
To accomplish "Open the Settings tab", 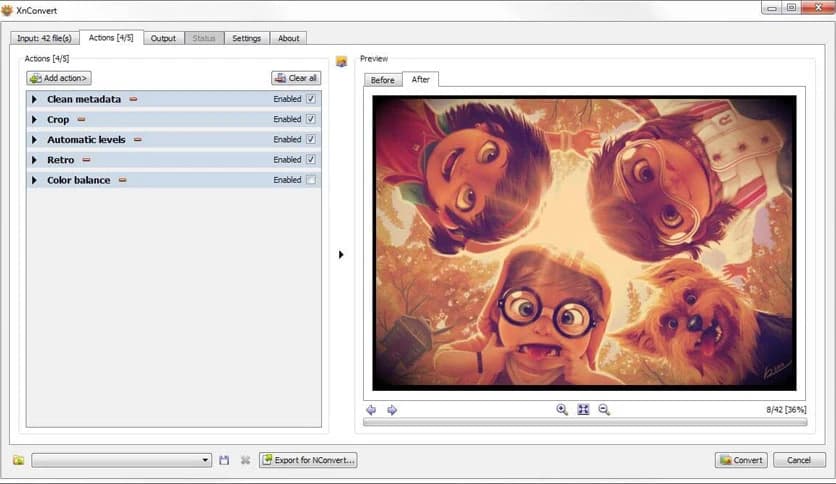I will point(246,38).
